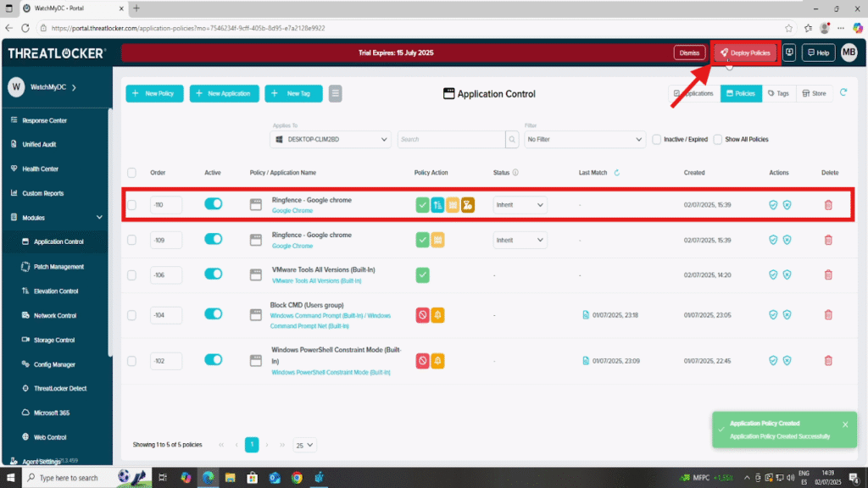Click second shield action for Block CMD row
Image resolution: width=868 pixels, height=488 pixels.
(x=787, y=315)
